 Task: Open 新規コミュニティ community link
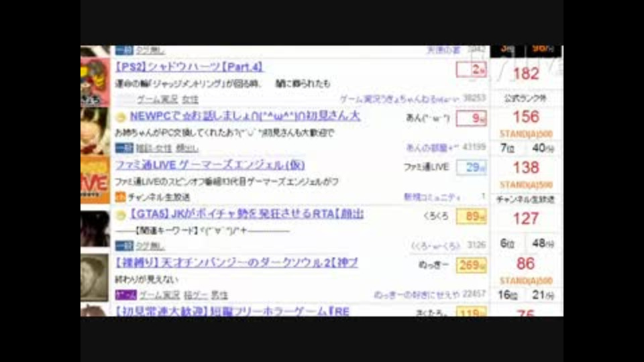pos(432,197)
